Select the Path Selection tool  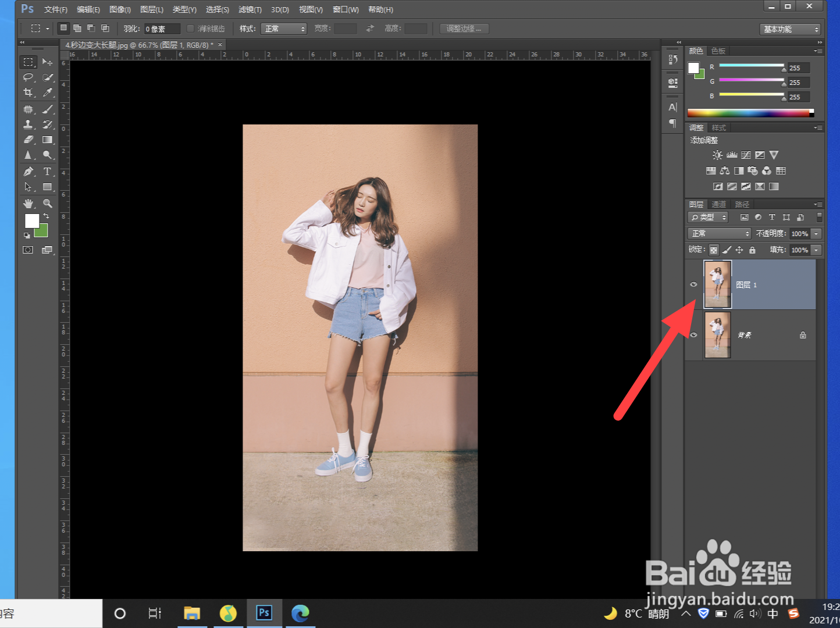28,187
